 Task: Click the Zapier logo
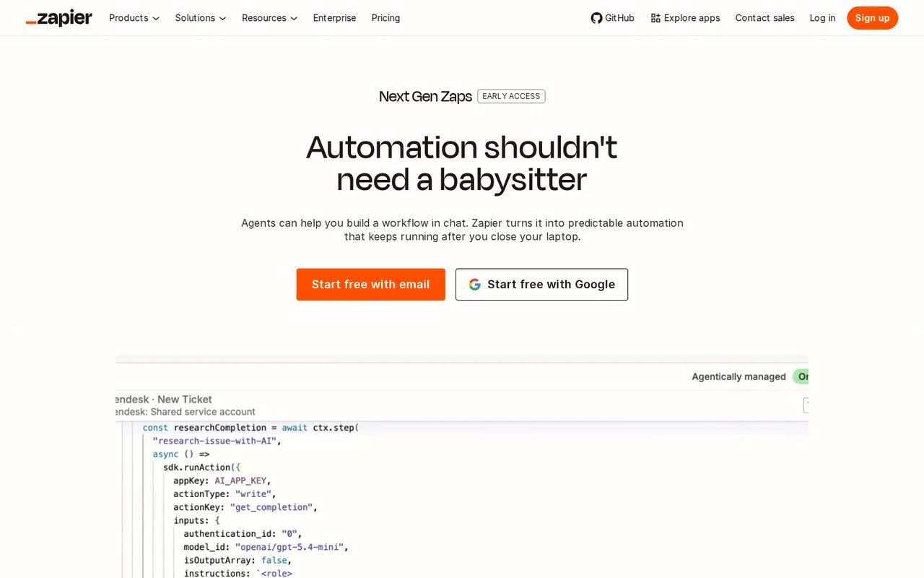tap(59, 18)
